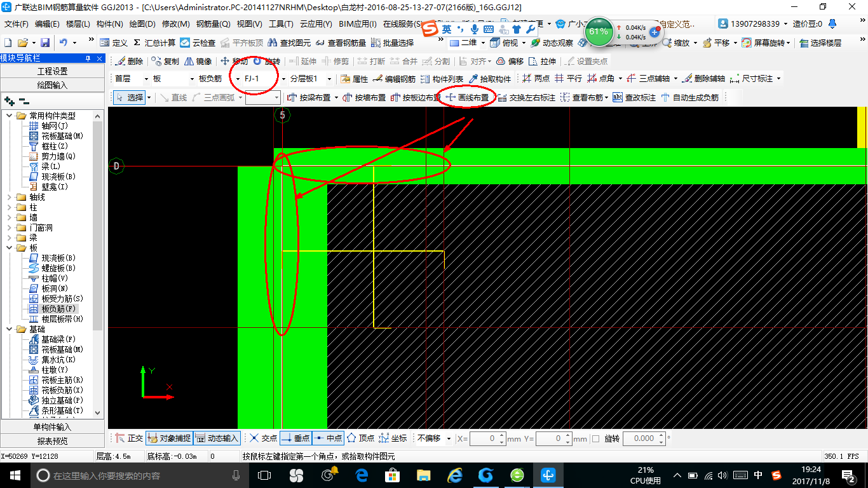Collapse 基础 tree node
868x488 pixels.
(x=10, y=329)
